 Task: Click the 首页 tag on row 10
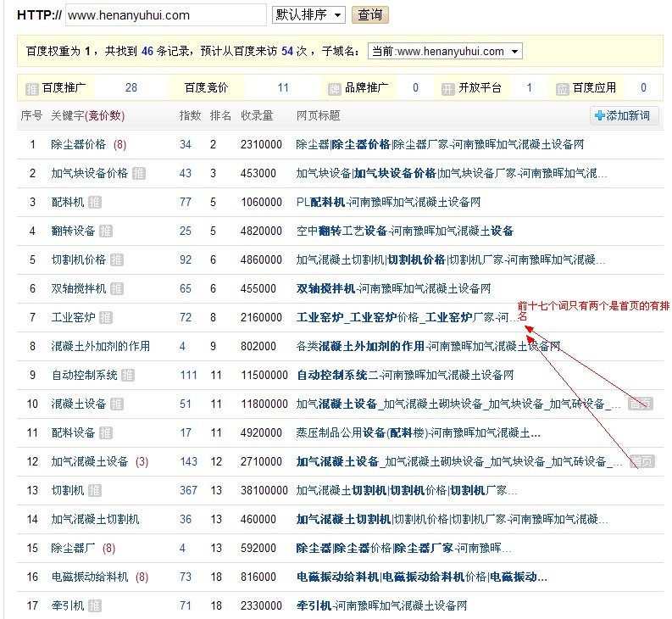[x=641, y=404]
